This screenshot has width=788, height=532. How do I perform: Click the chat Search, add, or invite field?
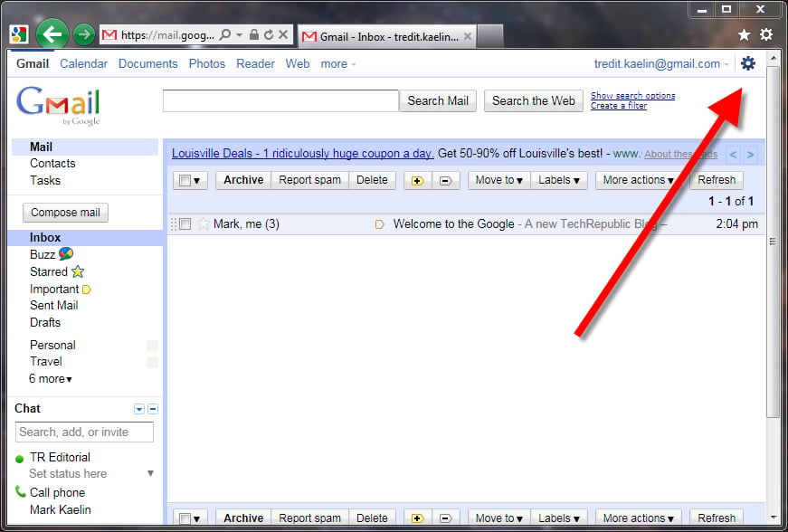tap(84, 432)
